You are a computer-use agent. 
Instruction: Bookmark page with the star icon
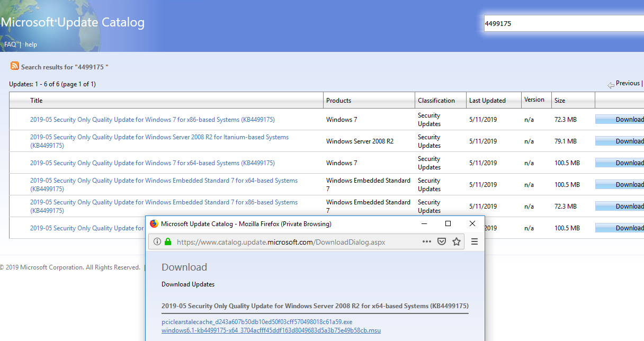click(457, 242)
